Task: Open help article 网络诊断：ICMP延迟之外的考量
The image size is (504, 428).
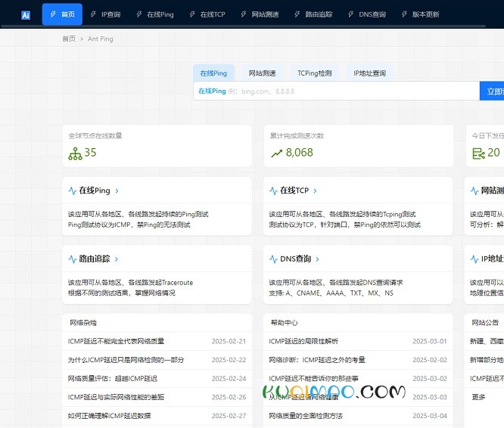Action: tap(317, 360)
